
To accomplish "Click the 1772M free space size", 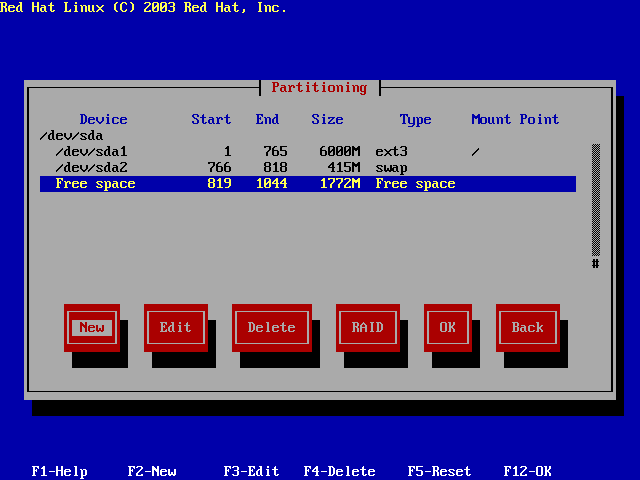I will [340, 184].
